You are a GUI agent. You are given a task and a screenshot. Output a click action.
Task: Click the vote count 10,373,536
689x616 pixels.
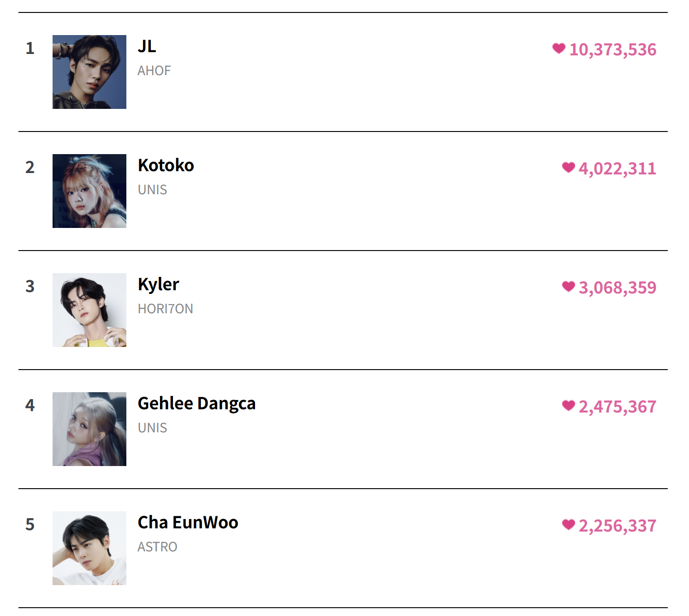pyautogui.click(x=613, y=49)
